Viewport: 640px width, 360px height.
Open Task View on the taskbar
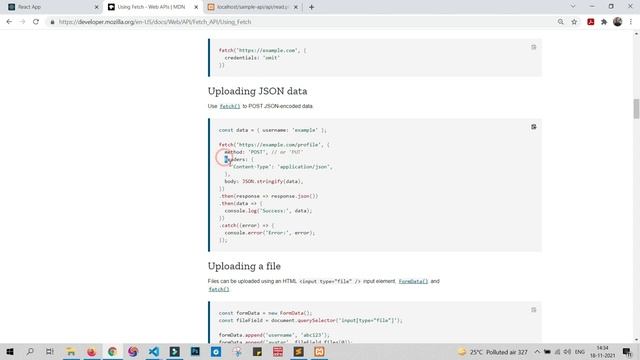tap(50, 351)
